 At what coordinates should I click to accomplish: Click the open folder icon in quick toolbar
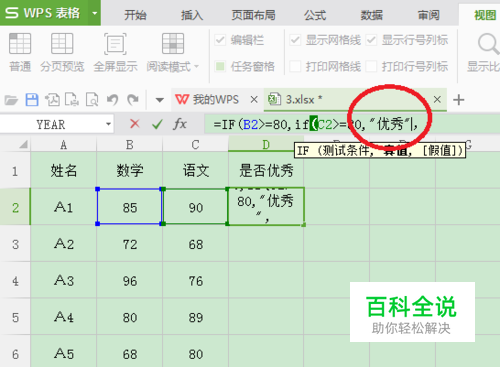coord(11,100)
